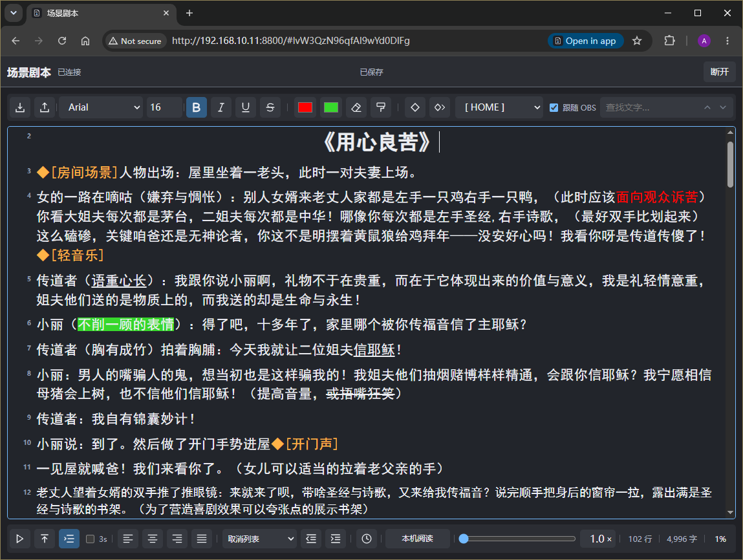Toggle underline formatting
The height and width of the screenshot is (560, 743).
tap(246, 107)
